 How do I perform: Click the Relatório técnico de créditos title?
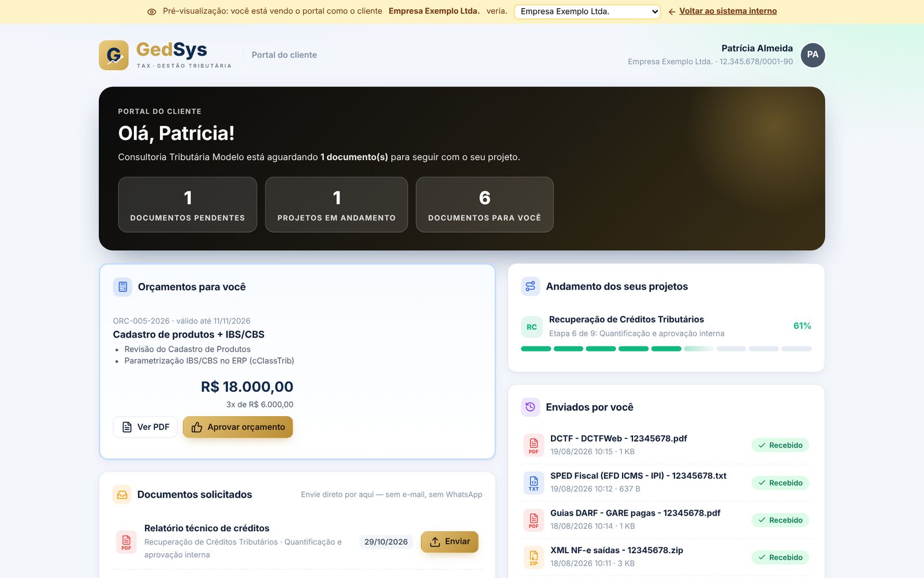click(x=207, y=528)
